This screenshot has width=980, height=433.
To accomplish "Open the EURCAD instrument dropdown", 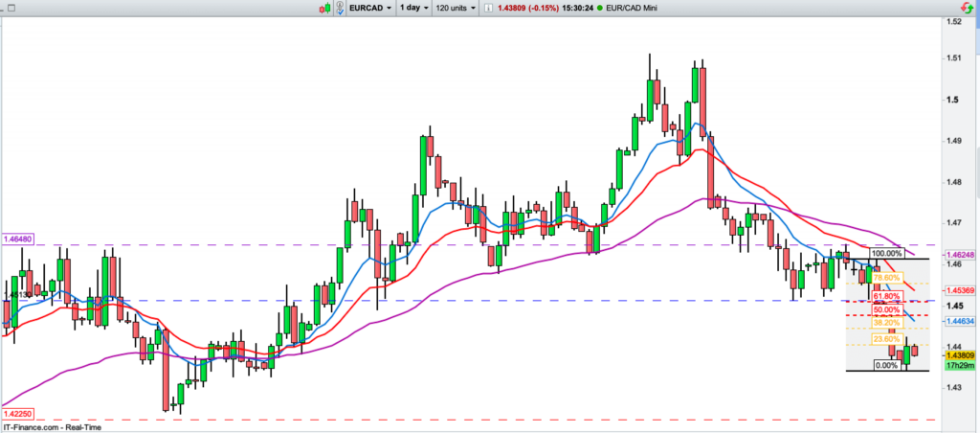I will (372, 8).
